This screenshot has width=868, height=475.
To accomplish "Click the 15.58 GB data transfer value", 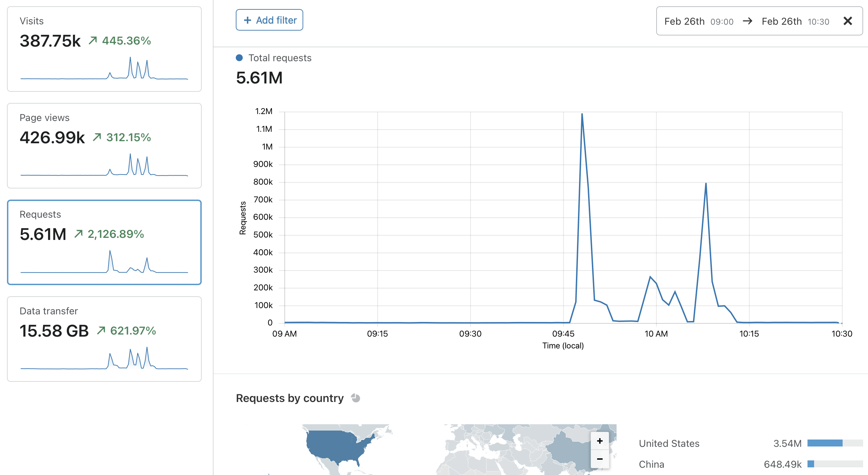I will pyautogui.click(x=54, y=331).
